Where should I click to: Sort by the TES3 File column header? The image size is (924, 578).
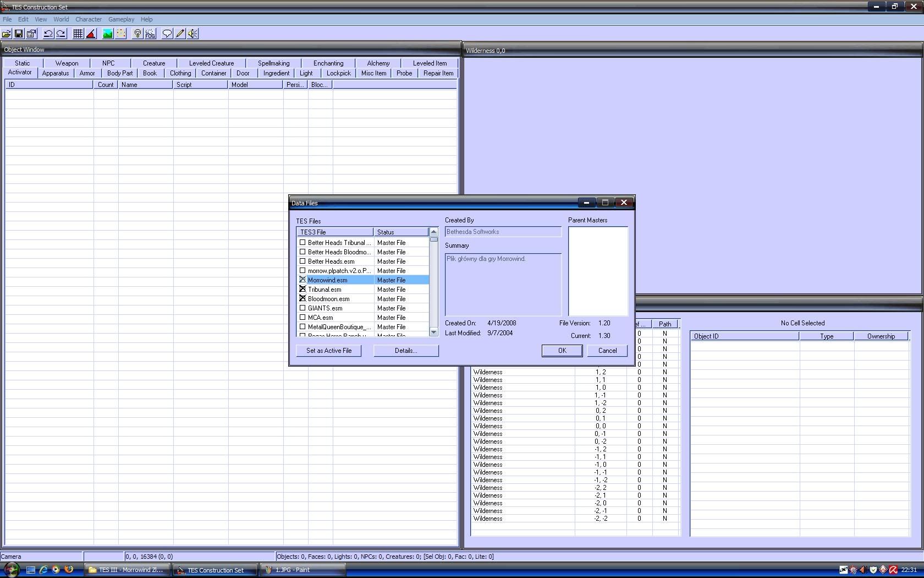pos(335,232)
